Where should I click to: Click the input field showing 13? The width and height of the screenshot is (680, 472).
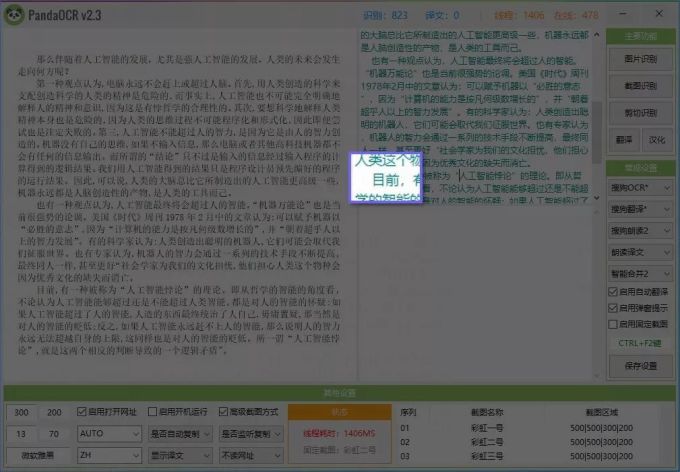pos(21,434)
